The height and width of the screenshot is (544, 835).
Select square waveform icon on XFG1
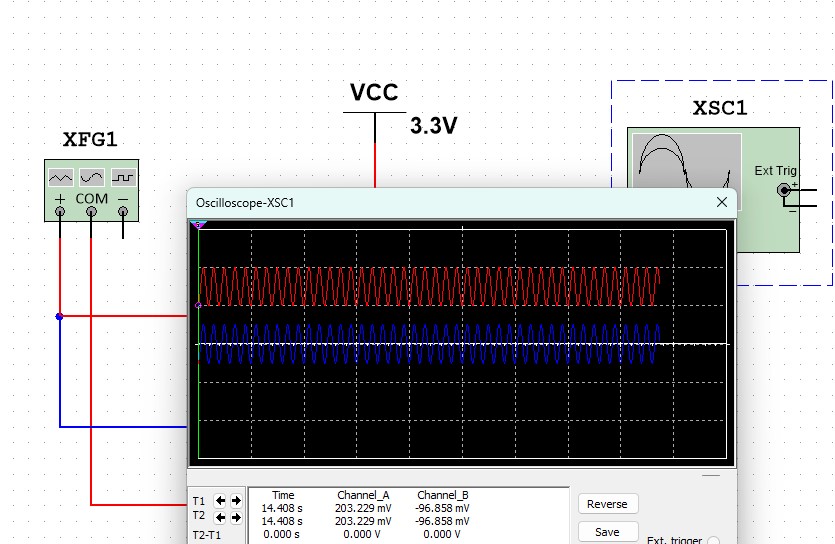[123, 177]
